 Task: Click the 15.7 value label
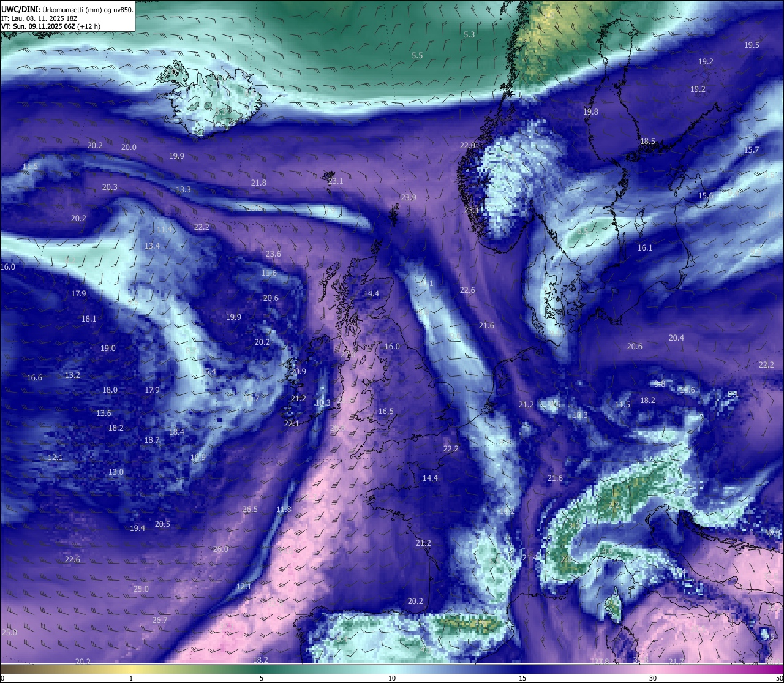[751, 150]
